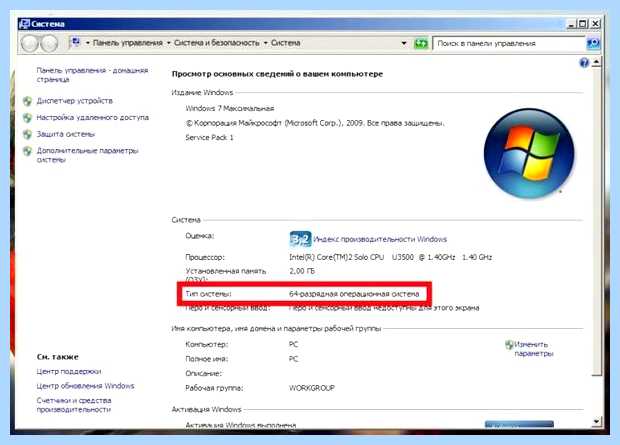
Task: Click the Service Pack 1 text
Action: [209, 137]
